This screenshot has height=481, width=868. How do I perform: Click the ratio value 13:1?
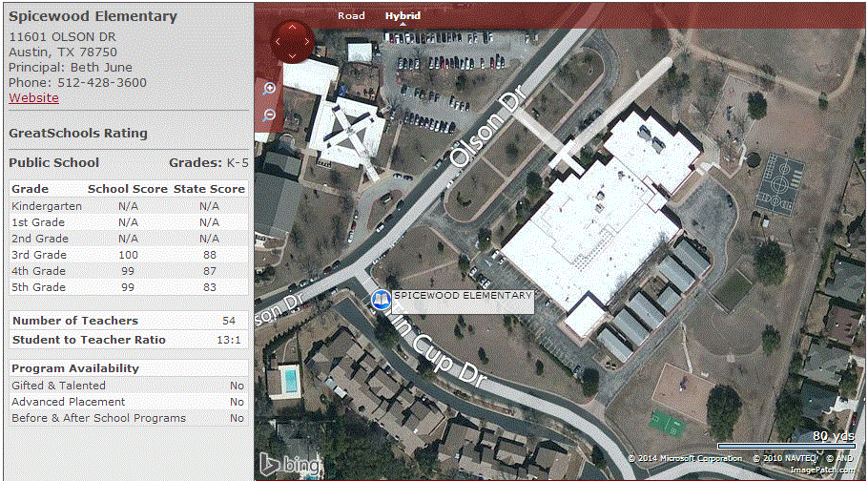[229, 340]
